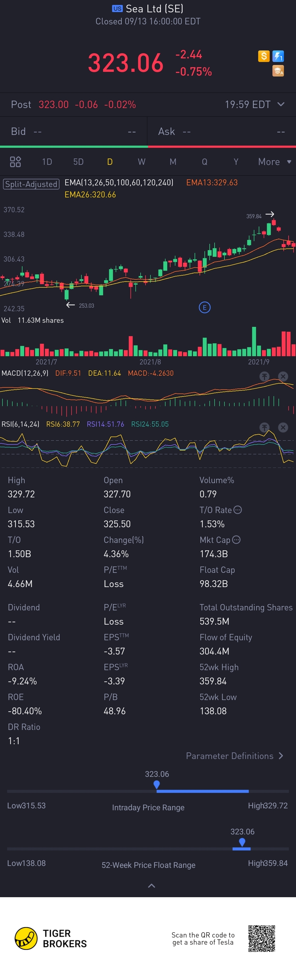Screen dimensions: 296x980
Task: Tap the EMA13:329.63 value
Action: (x=212, y=183)
